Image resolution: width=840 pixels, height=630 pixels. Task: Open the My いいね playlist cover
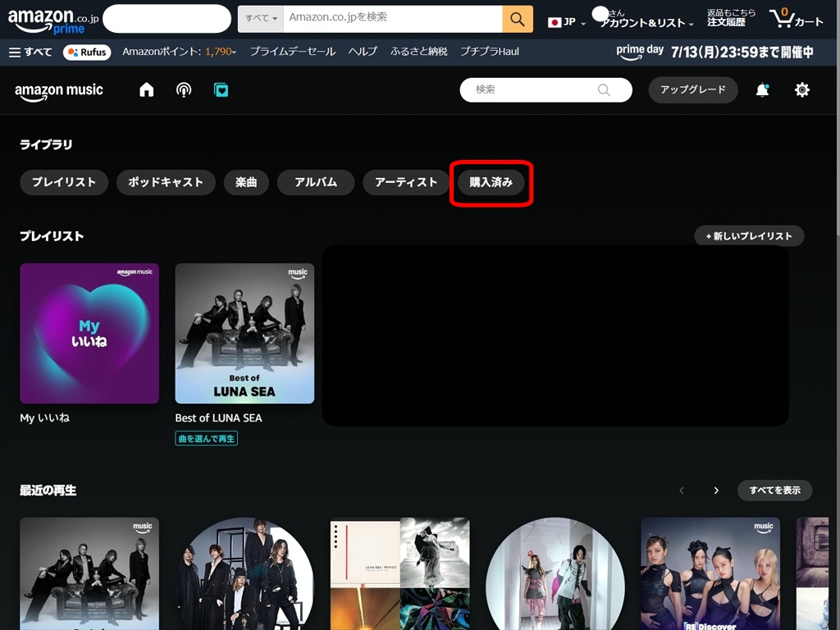coord(89,333)
